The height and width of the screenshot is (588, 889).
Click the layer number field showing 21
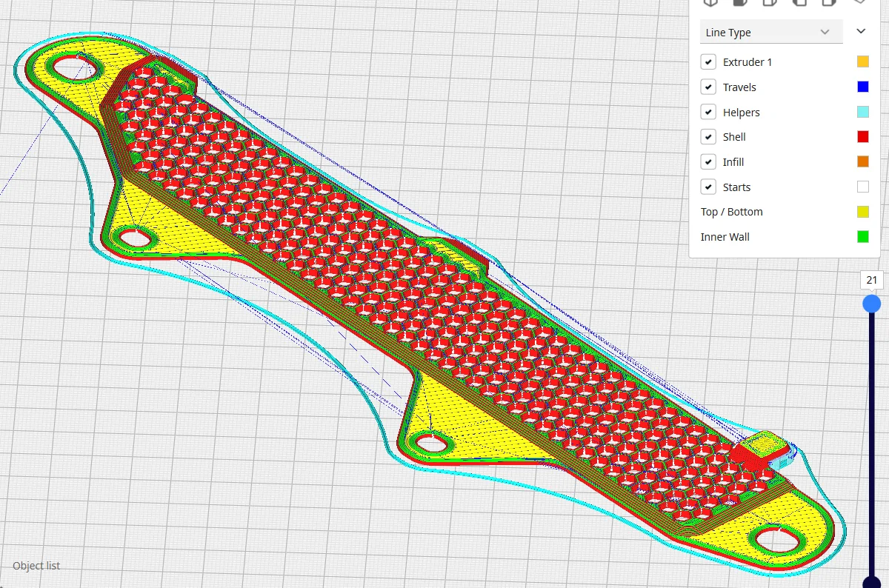click(872, 280)
